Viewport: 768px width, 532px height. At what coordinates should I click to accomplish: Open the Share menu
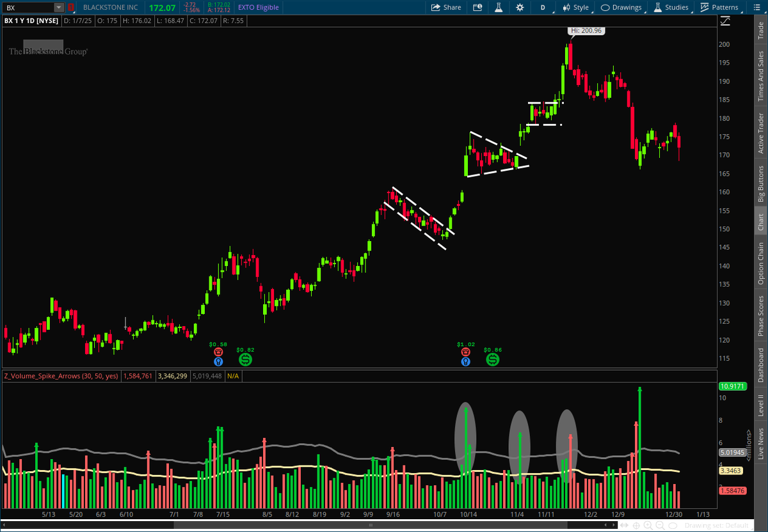(446, 8)
